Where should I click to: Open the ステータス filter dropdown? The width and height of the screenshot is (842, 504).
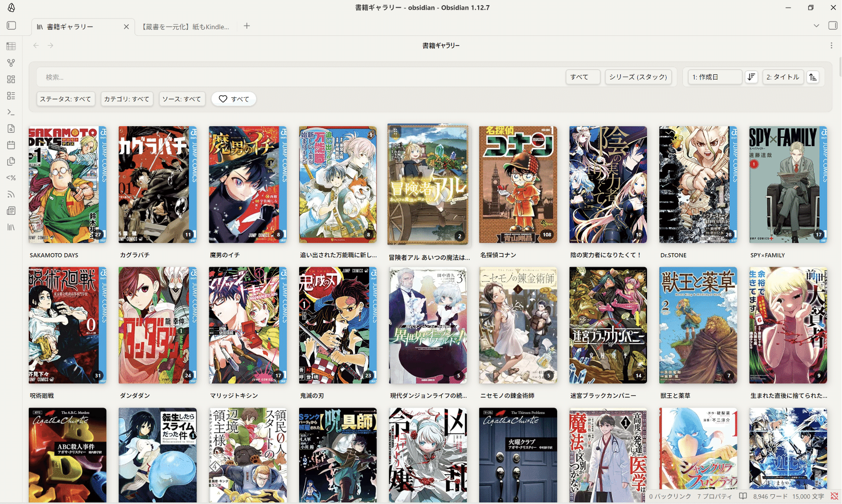coord(65,99)
